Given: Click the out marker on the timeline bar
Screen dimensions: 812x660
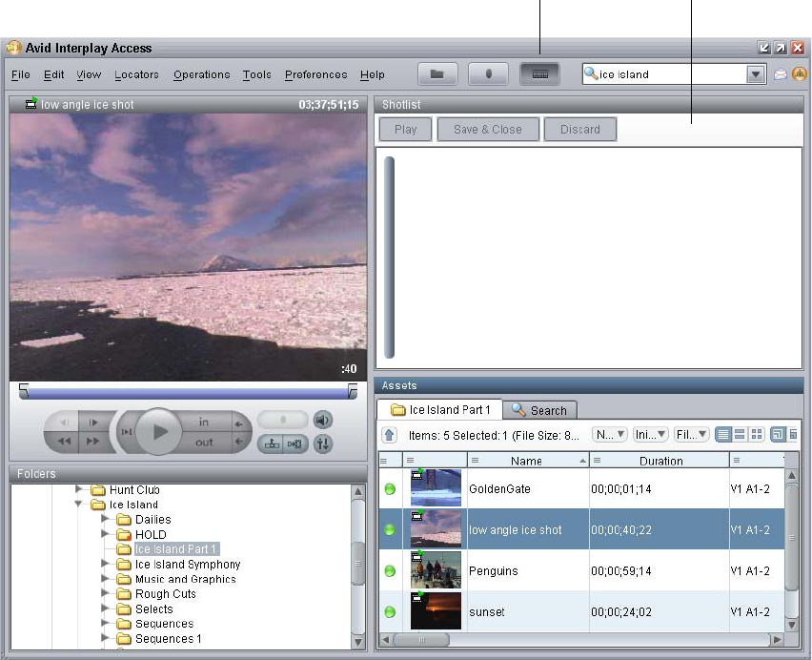Looking at the screenshot, I should (x=353, y=389).
